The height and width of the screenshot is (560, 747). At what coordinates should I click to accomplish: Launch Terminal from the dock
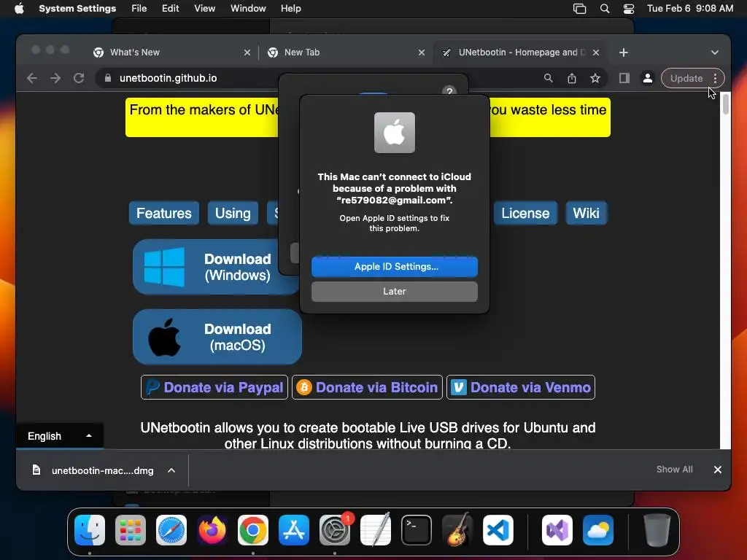pos(417,530)
